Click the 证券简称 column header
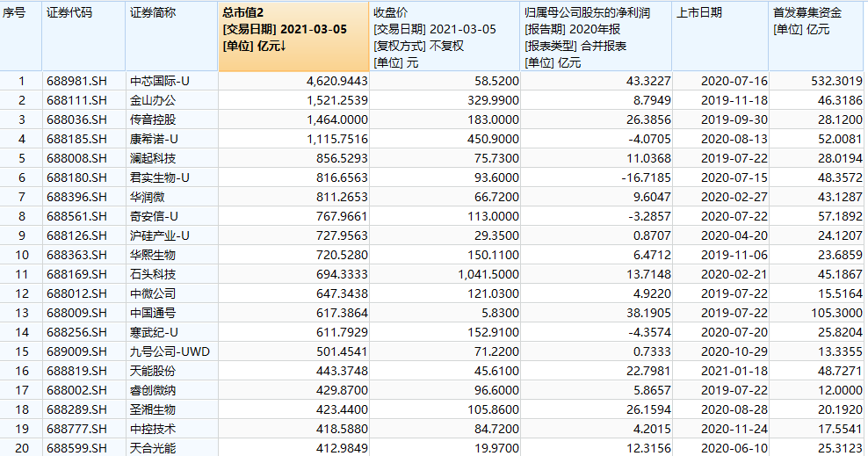 pos(171,37)
